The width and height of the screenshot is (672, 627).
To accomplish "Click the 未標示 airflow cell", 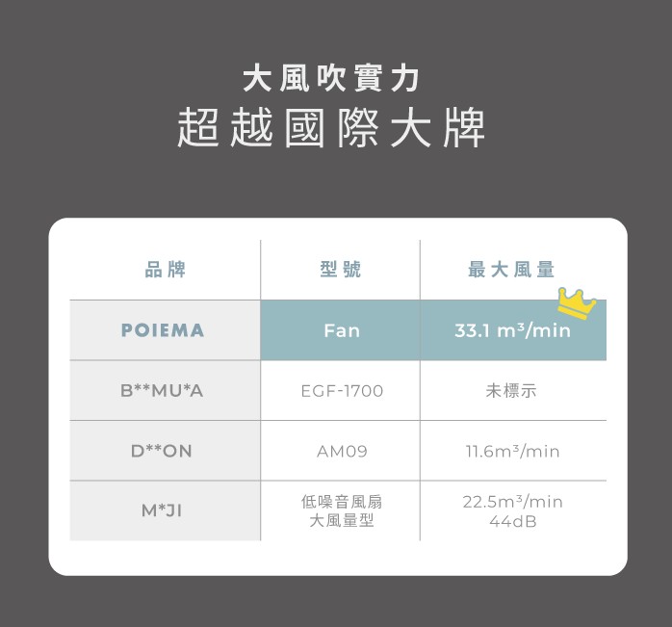I will (512, 391).
